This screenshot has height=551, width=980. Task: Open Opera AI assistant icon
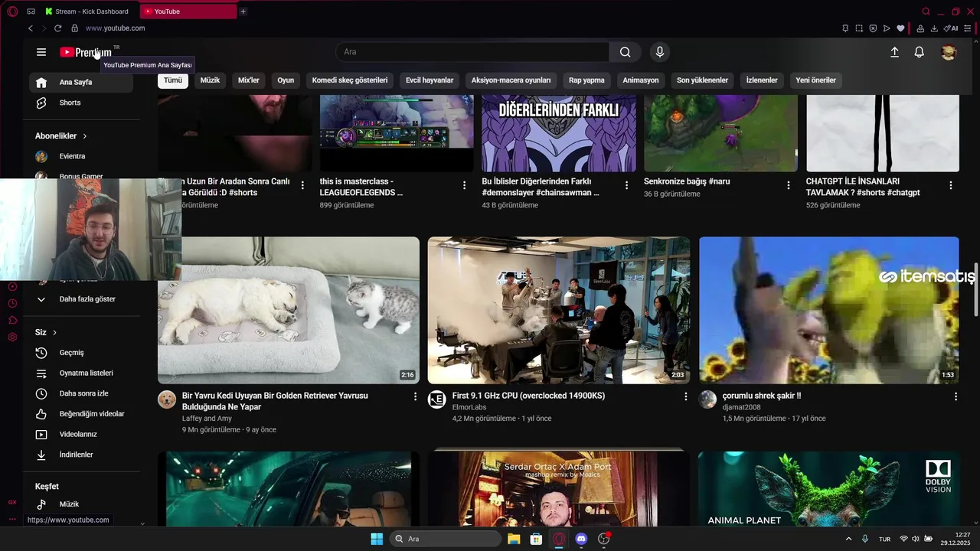click(952, 28)
